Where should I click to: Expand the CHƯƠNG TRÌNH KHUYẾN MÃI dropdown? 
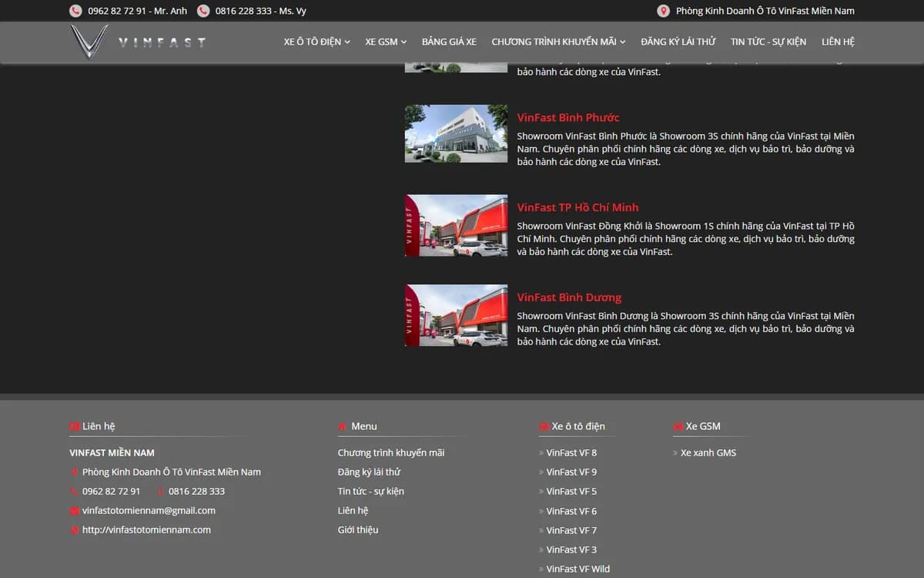pyautogui.click(x=558, y=42)
